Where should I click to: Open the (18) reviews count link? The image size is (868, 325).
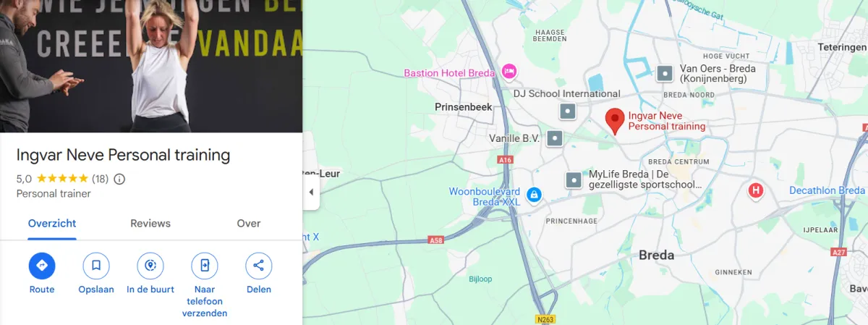coord(100,179)
